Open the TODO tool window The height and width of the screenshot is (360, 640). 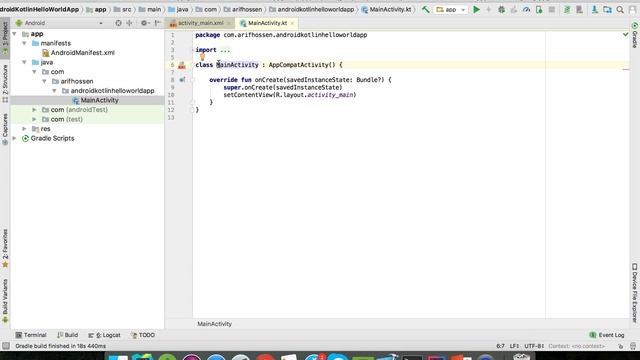(x=142, y=335)
